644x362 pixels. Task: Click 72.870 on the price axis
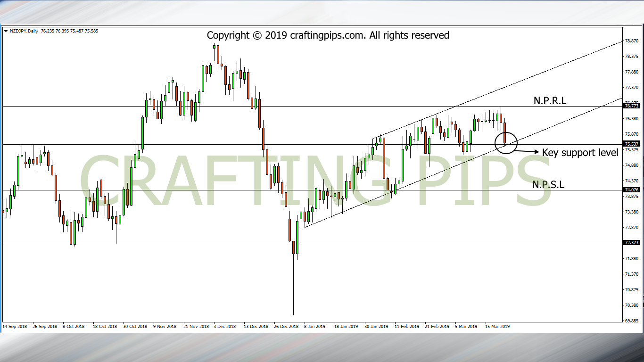(632, 228)
